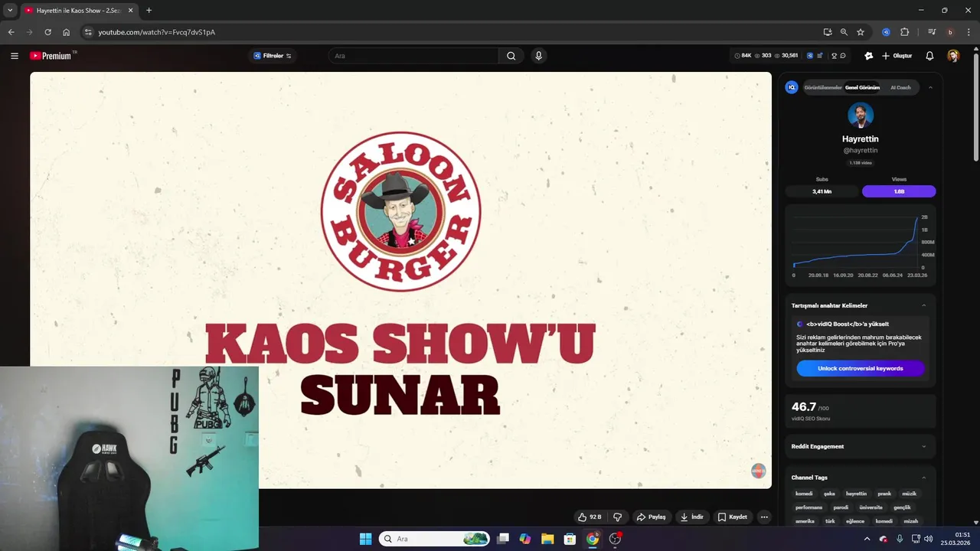
Task: Switch to the Genel Görünüm tab
Action: point(862,87)
